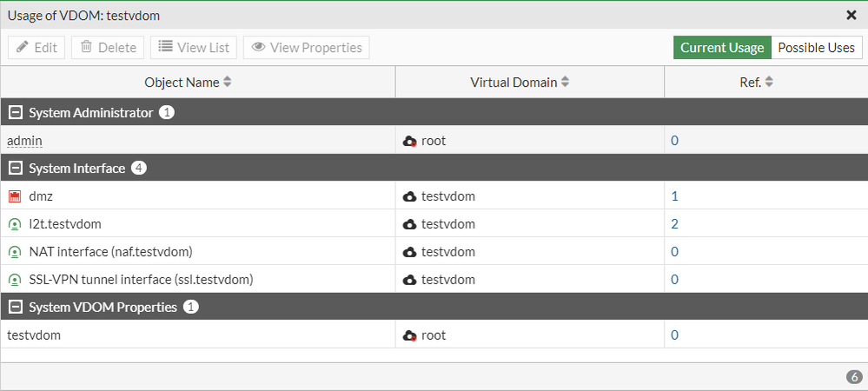Close the Usage of VDOM dialog
The image size is (868, 391).
(x=851, y=15)
